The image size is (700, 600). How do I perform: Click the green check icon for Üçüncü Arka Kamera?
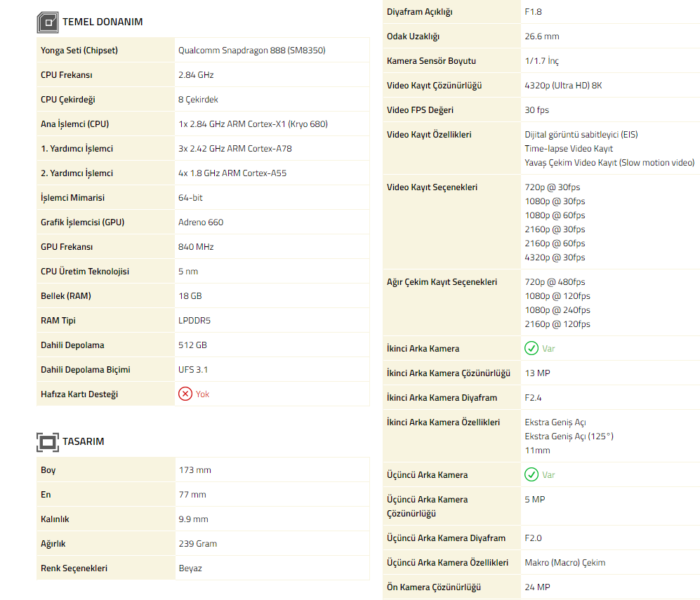pyautogui.click(x=531, y=475)
